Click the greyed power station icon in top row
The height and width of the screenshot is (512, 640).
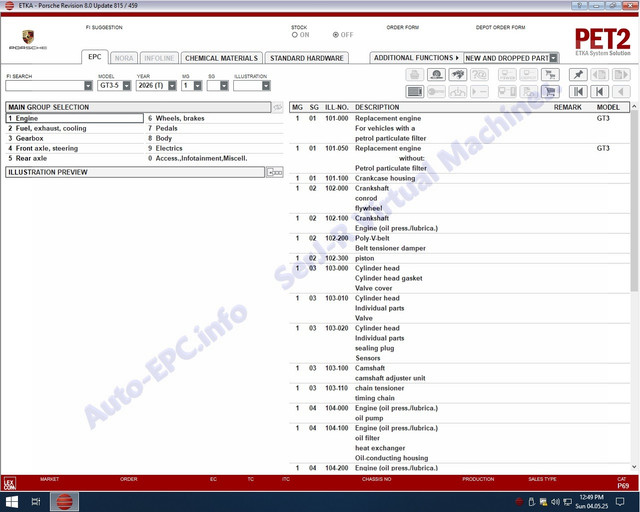coord(507,75)
